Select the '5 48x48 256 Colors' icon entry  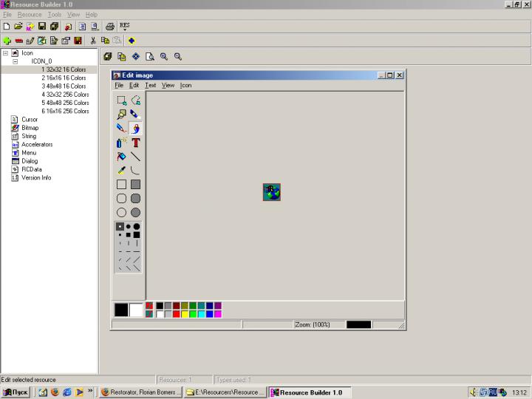pyautogui.click(x=65, y=103)
